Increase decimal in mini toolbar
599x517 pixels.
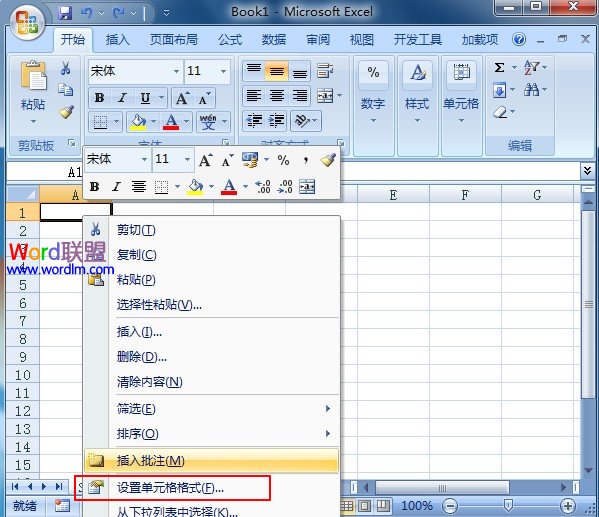(263, 187)
